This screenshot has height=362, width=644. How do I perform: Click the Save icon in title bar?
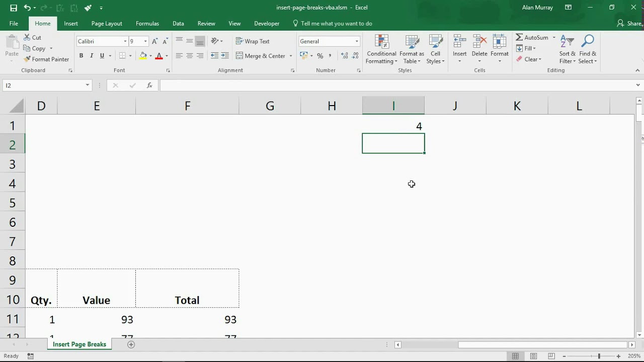14,8
